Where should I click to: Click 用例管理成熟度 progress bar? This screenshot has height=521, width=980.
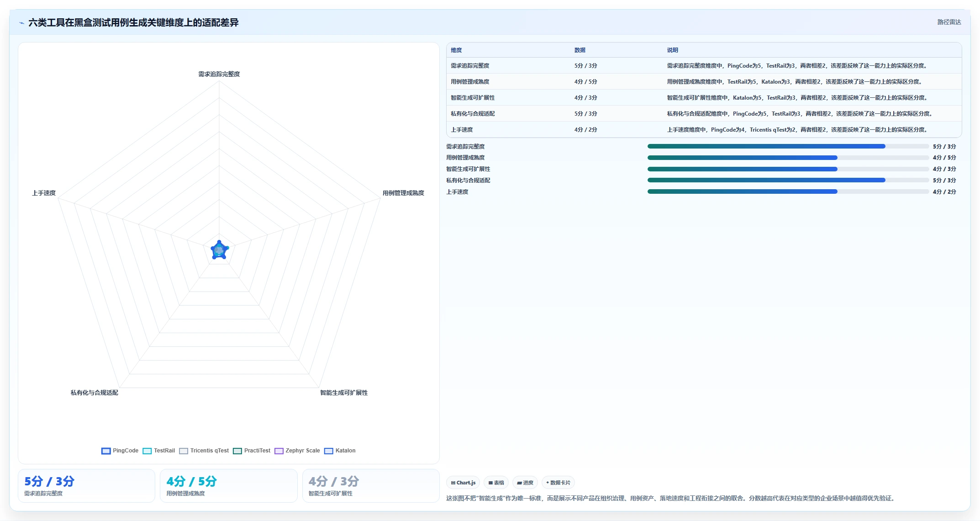tap(788, 158)
